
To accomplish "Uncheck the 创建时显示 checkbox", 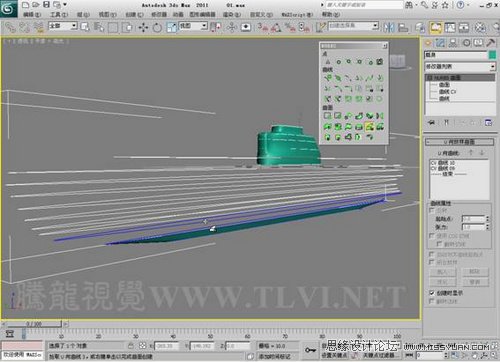I will [432, 293].
